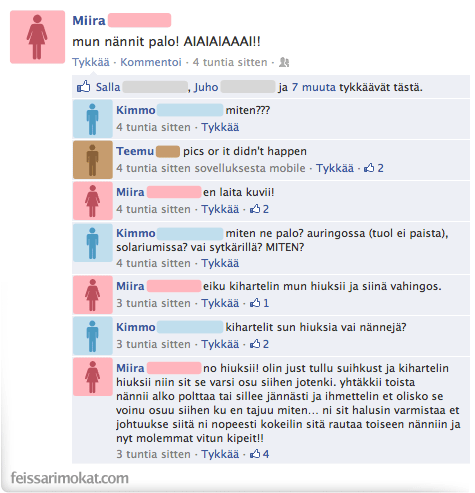The image size is (475, 493).
Task: Click Teemu's name in comment
Action: [x=135, y=151]
